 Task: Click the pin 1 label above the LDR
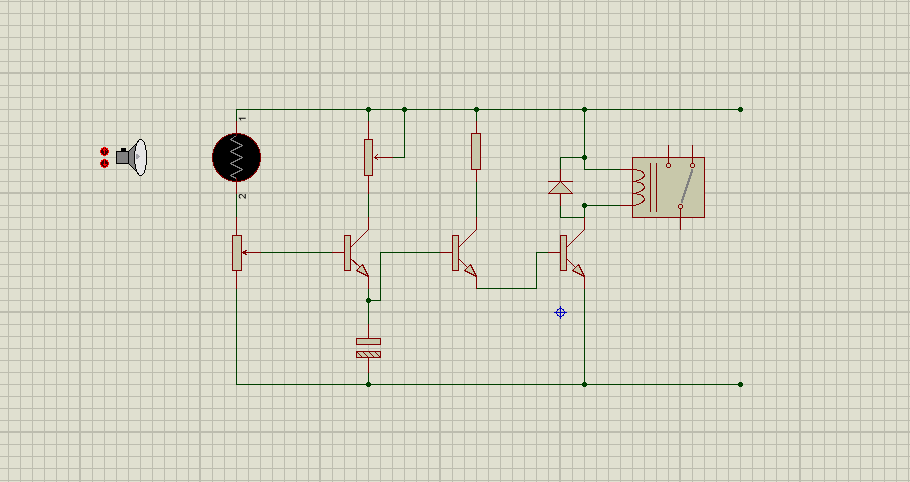click(x=243, y=119)
